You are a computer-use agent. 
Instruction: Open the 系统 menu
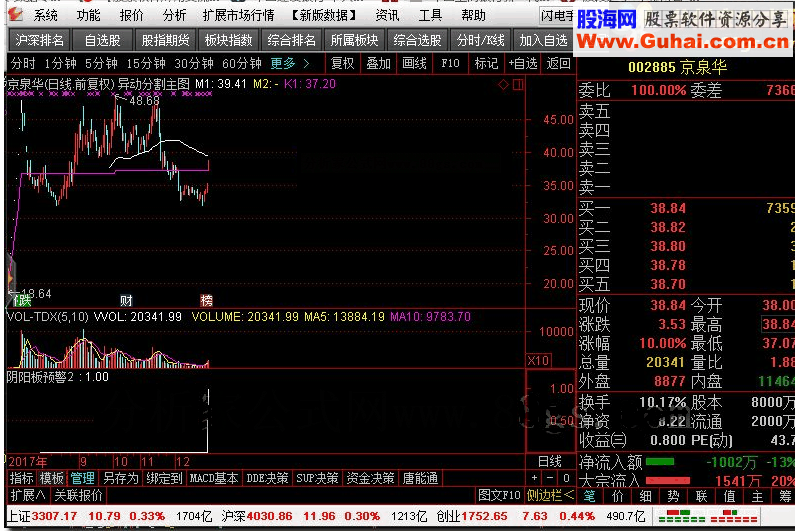point(46,15)
